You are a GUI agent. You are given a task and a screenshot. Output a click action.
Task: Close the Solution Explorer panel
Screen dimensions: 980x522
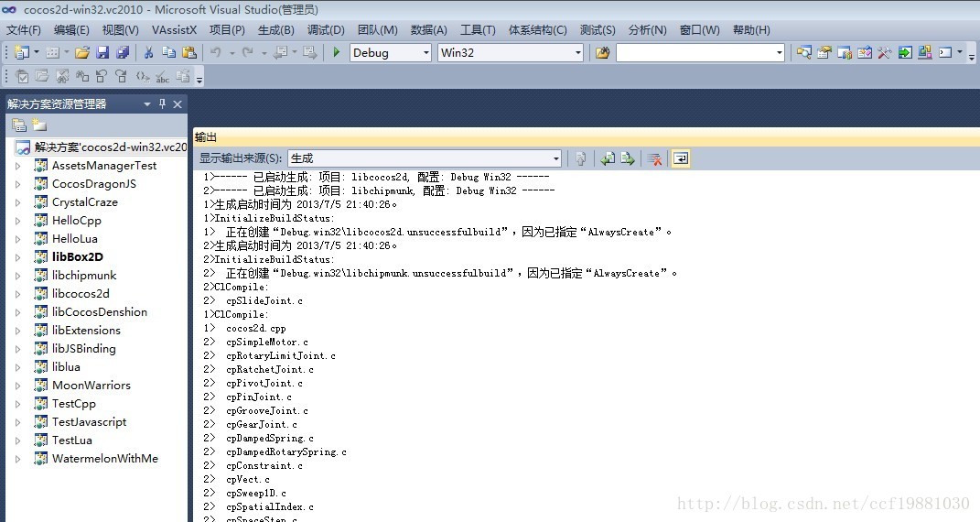click(x=178, y=103)
